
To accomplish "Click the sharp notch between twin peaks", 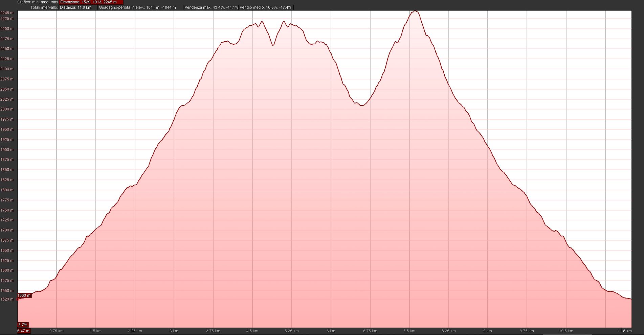I will pyautogui.click(x=273, y=45).
